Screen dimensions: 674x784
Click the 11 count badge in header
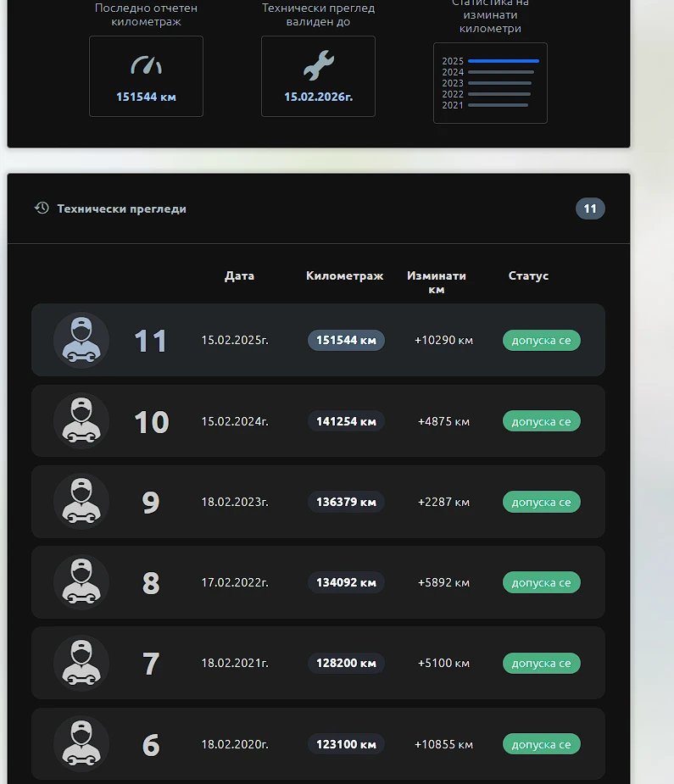[x=590, y=209]
